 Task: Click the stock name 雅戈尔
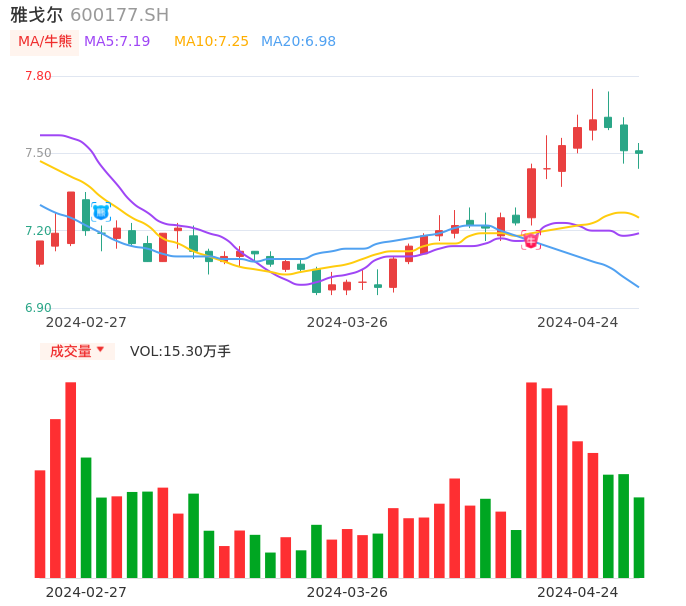click(x=36, y=15)
